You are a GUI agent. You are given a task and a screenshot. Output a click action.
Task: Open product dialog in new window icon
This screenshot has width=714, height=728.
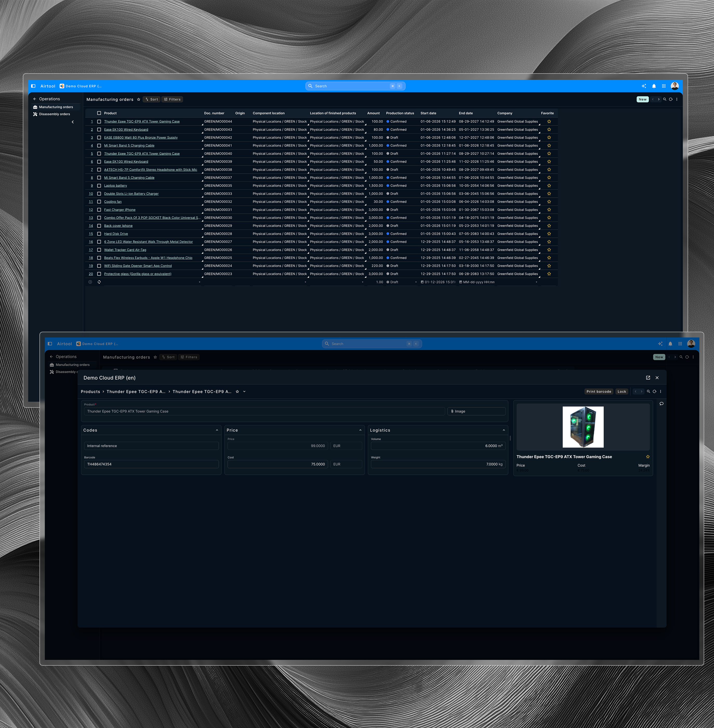[x=648, y=378]
